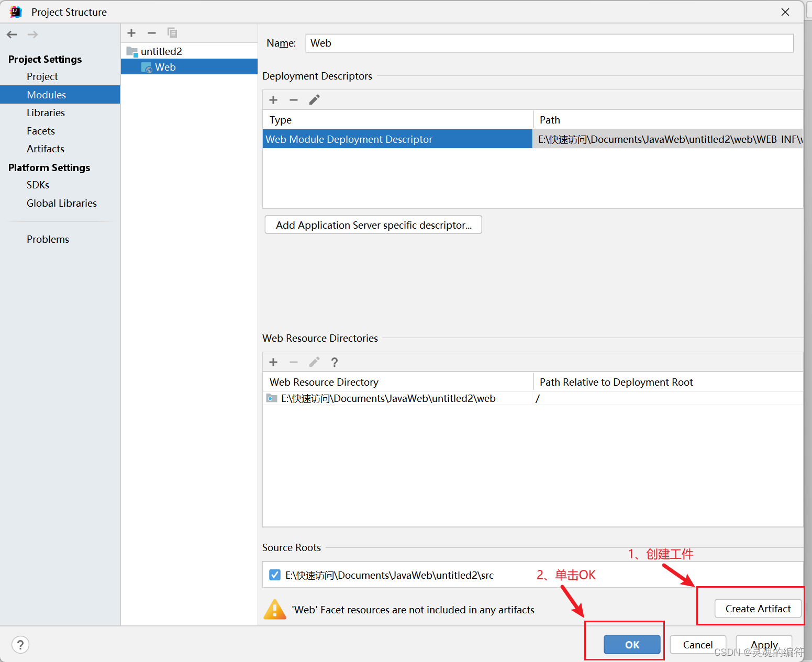The image size is (812, 662).
Task: Edit the web resource directory with the pencil
Action: click(x=314, y=362)
